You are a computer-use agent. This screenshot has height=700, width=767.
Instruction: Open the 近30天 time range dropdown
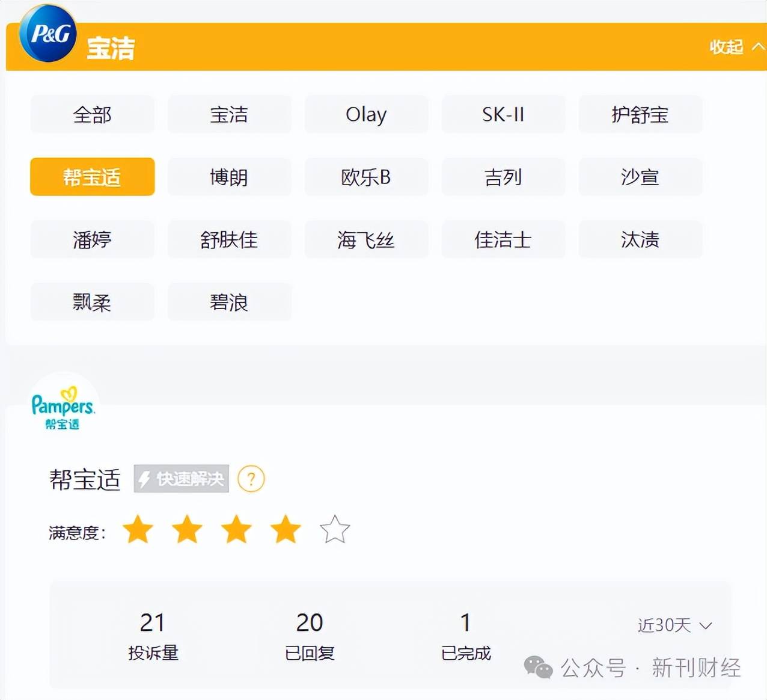click(x=674, y=625)
